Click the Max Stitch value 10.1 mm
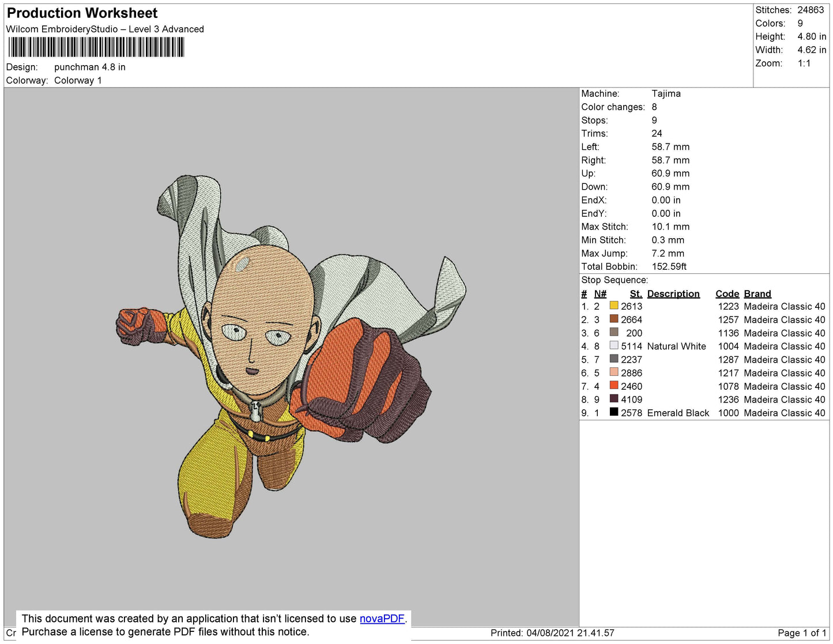This screenshot has width=833, height=644. [670, 227]
